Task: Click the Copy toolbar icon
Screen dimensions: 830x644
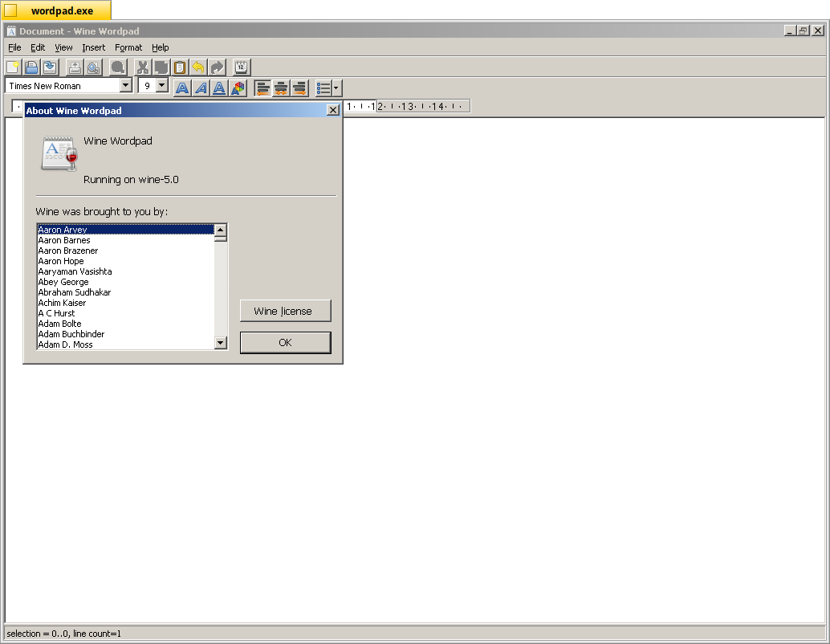Action: [x=161, y=67]
